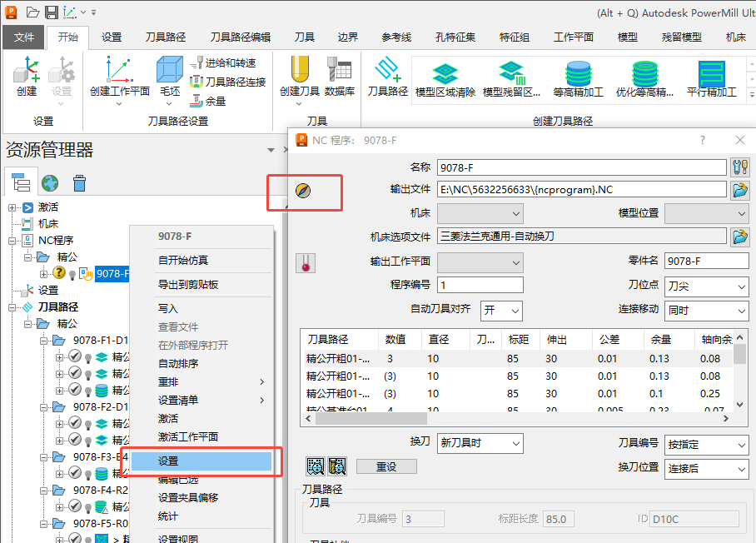The image size is (756, 543).
Task: Click the tools icon next to 名称 field
Action: point(739,167)
